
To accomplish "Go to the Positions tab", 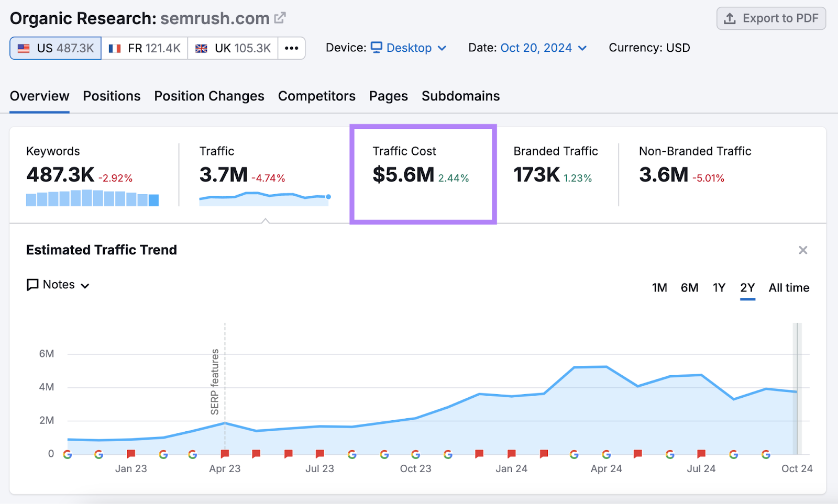I will coord(112,96).
